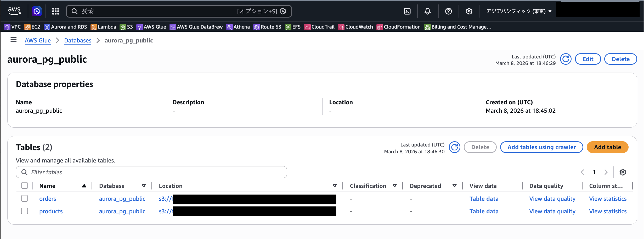Refresh the database properties
This screenshot has height=239, width=644.
tap(566, 59)
